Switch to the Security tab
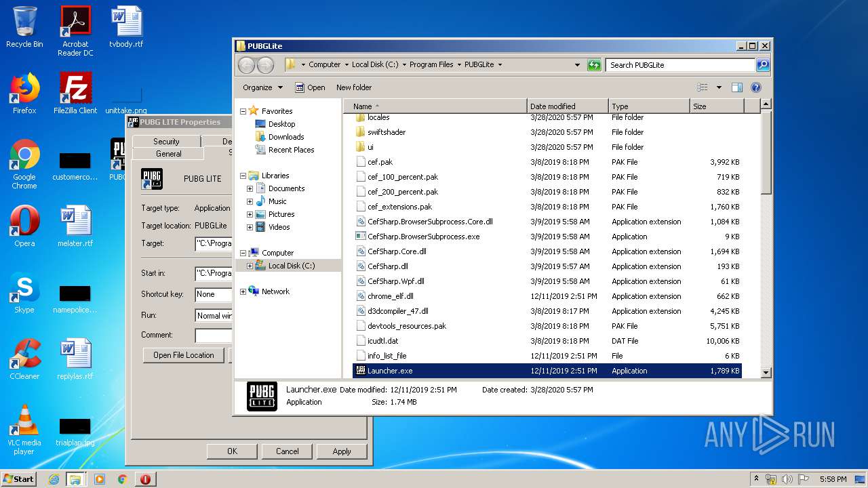 tap(166, 141)
